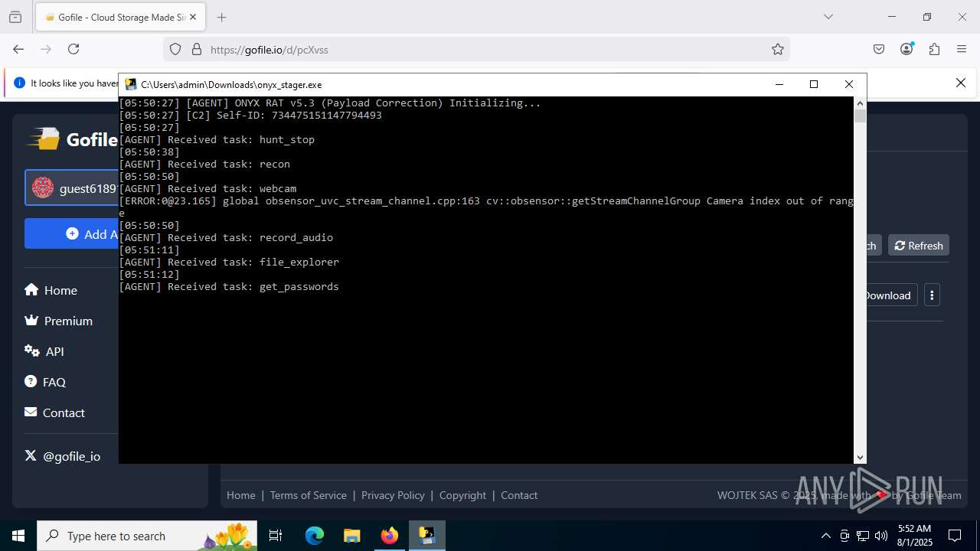
Task: Close the Gofile browser tab
Action: point(192,17)
